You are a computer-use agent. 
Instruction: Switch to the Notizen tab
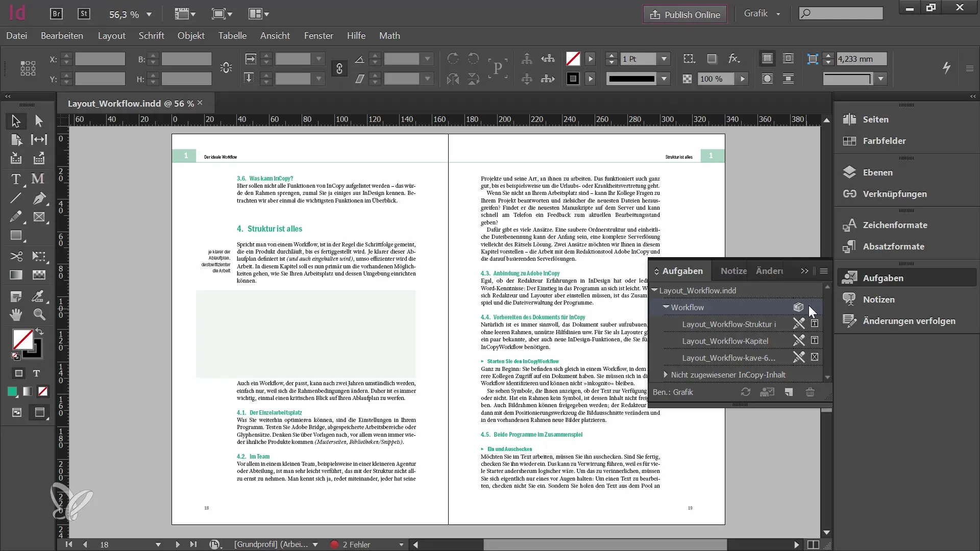[x=733, y=270]
